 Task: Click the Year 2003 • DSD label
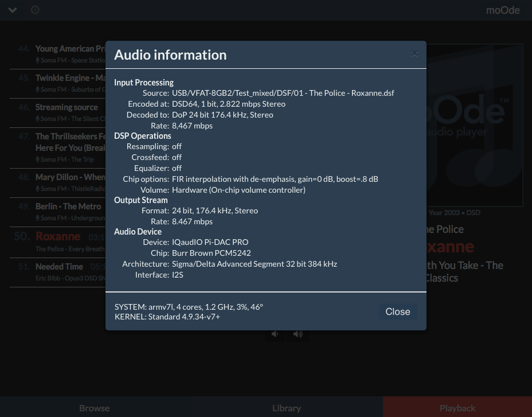click(454, 213)
